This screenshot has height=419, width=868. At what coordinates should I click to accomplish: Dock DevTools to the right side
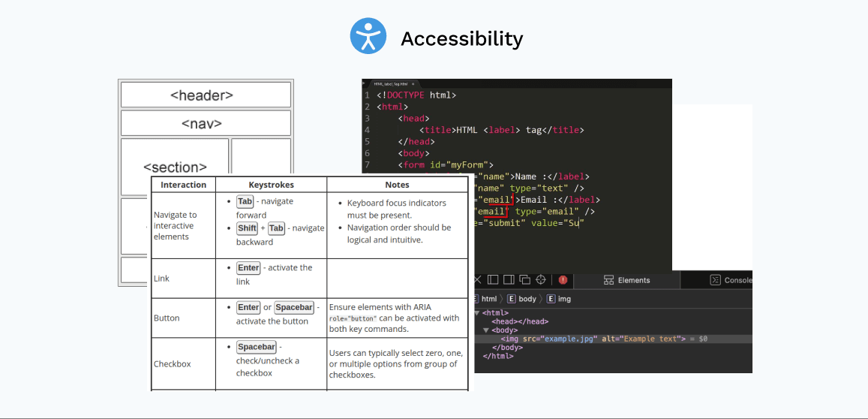tap(509, 280)
